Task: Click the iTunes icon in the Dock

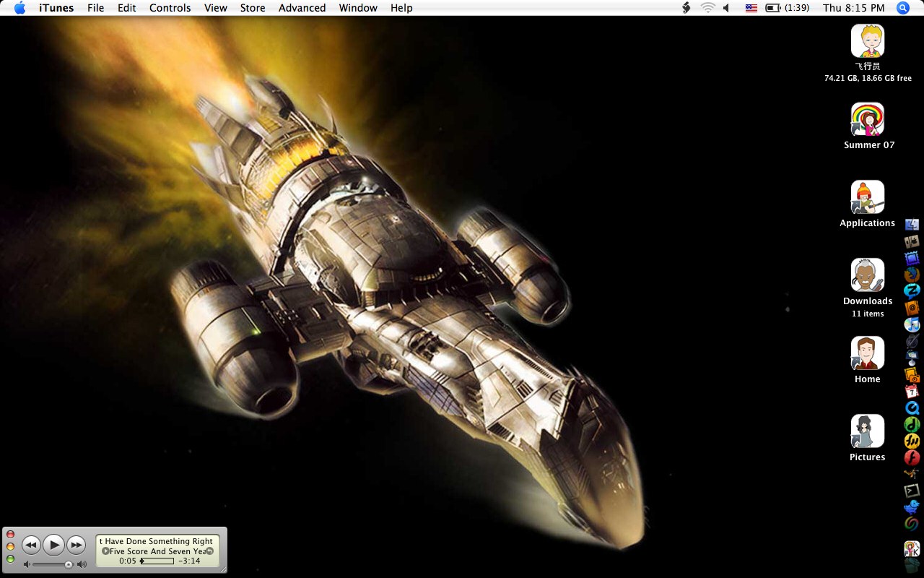Action: point(912,324)
